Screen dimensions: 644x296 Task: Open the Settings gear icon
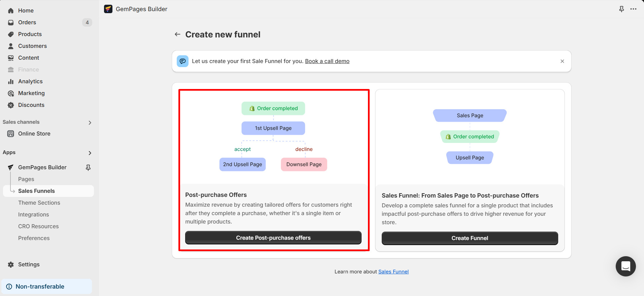click(x=11, y=265)
